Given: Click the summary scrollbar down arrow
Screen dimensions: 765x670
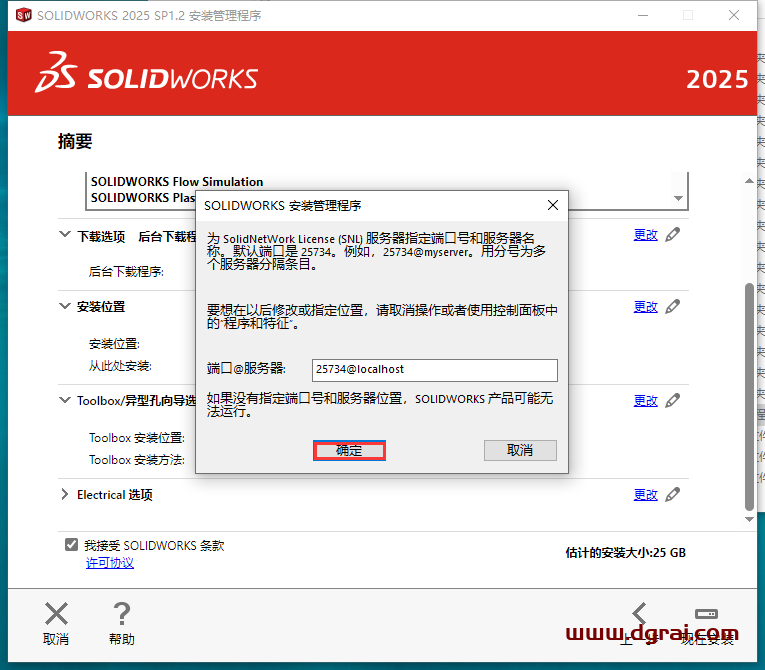Looking at the screenshot, I should (749, 519).
